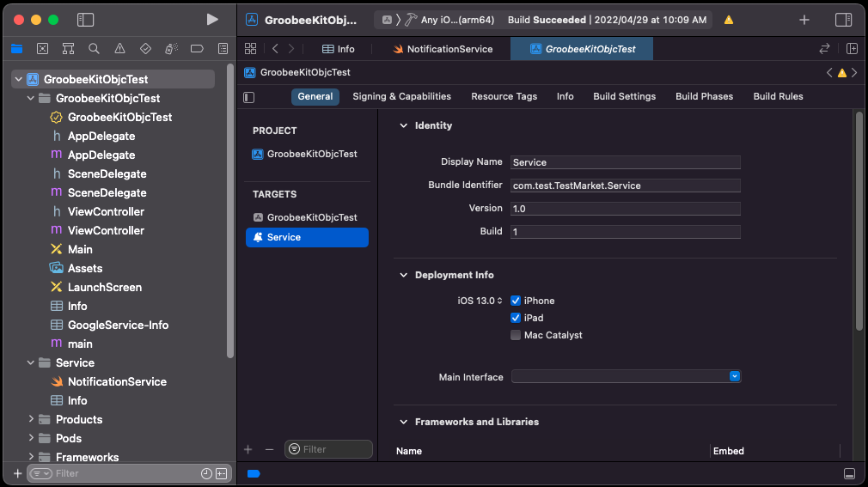Click the breakpoint indicator in debug bar
The image size is (868, 487).
tap(254, 474)
